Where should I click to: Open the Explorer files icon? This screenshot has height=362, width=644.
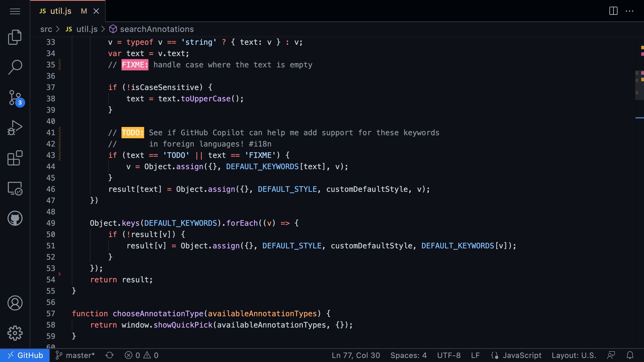coord(15,37)
